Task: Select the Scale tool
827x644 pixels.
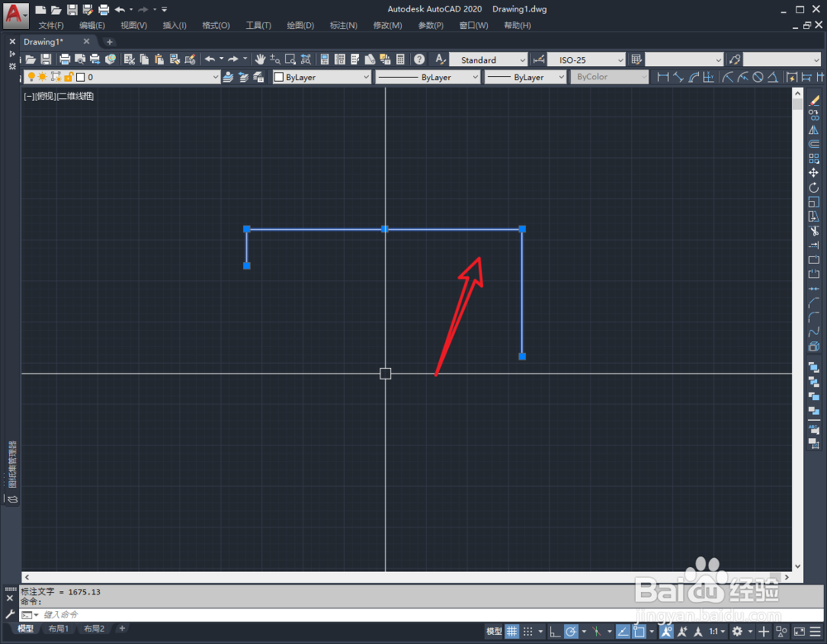Action: click(814, 202)
